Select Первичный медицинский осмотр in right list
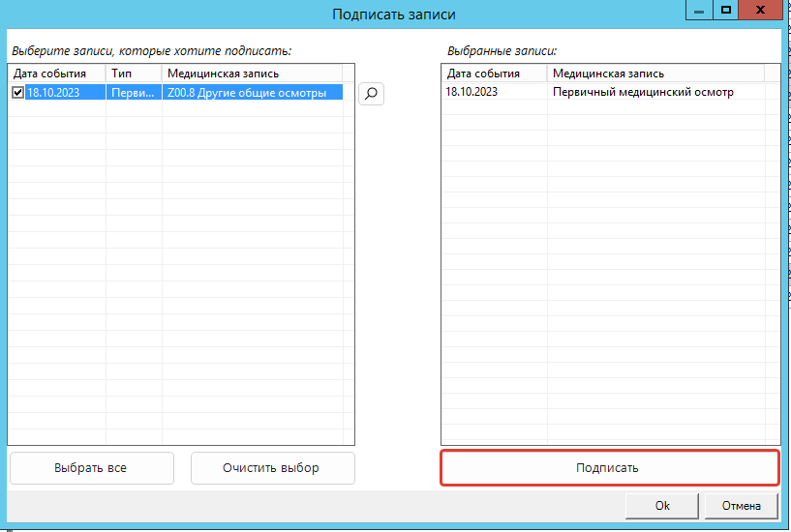The width and height of the screenshot is (791, 532). 643,93
